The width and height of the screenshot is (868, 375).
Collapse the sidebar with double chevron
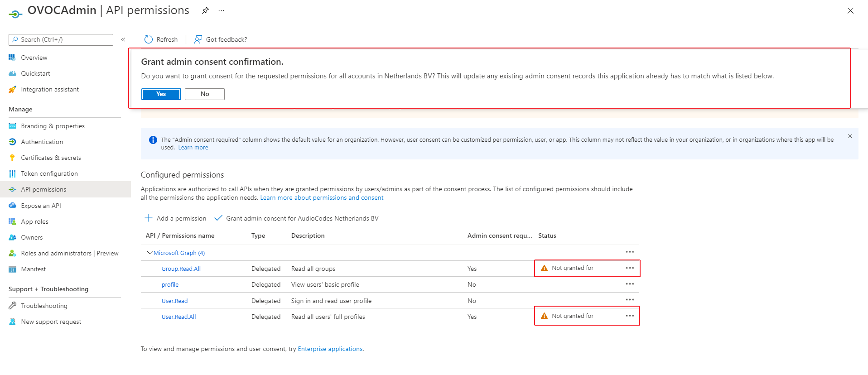(x=123, y=39)
